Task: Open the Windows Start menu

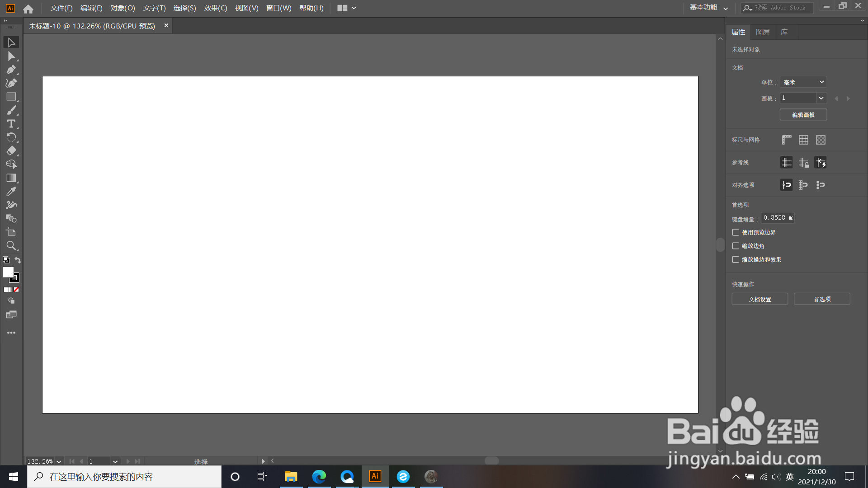Action: click(x=14, y=477)
